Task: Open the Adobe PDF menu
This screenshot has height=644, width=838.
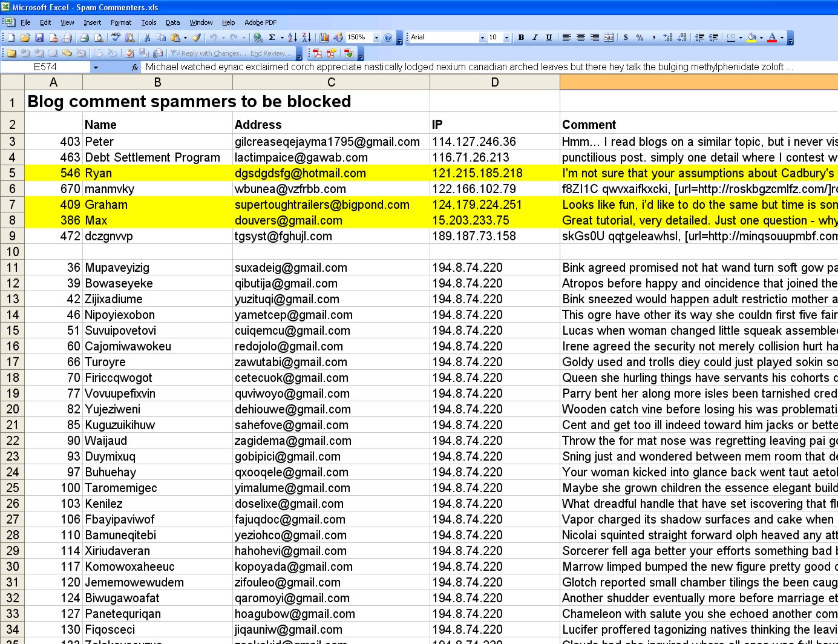Action: click(261, 22)
